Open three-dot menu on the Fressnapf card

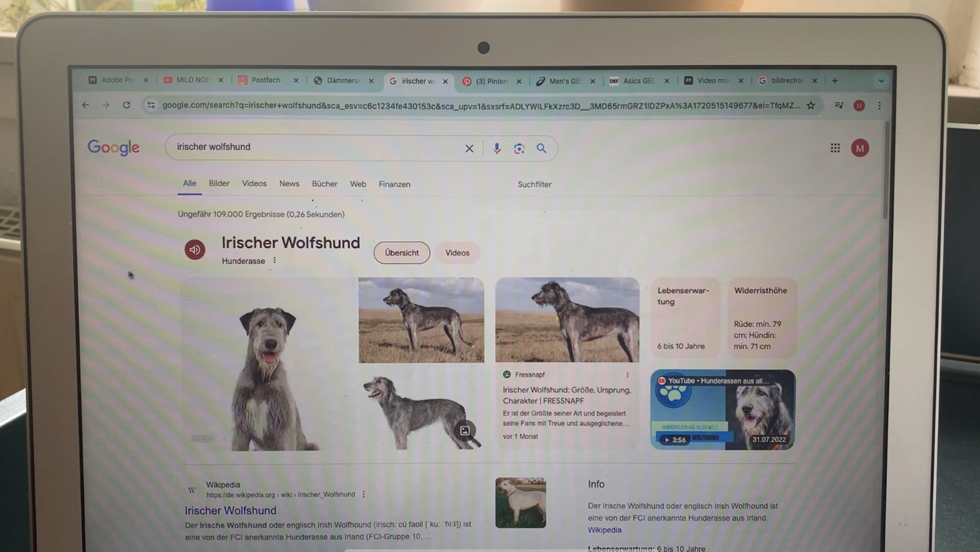[627, 375]
